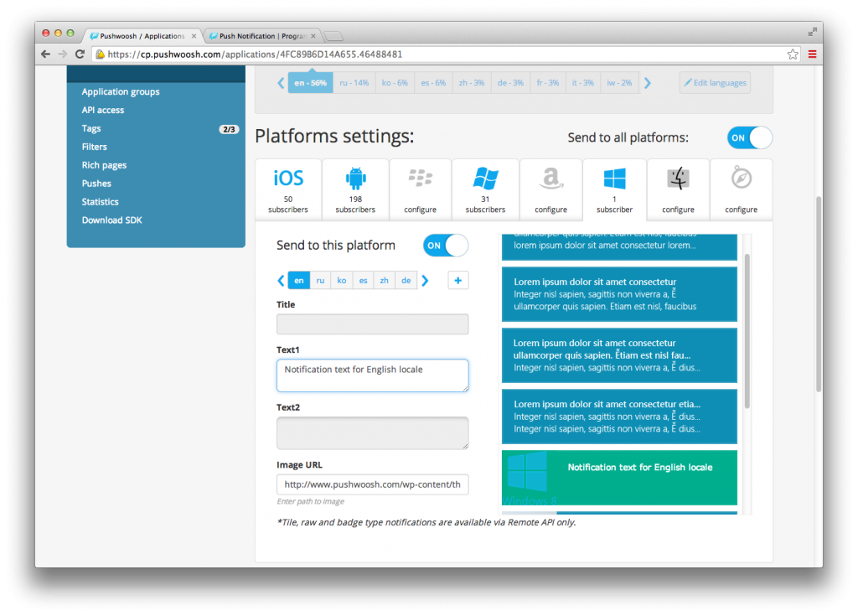Select the iOS platform tab
This screenshot has height=616, width=858.
tap(288, 189)
